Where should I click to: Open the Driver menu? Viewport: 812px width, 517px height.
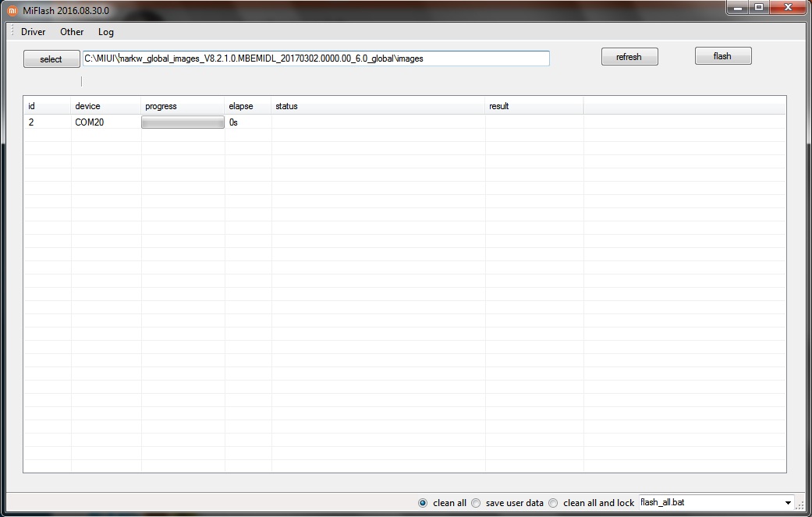[x=33, y=31]
